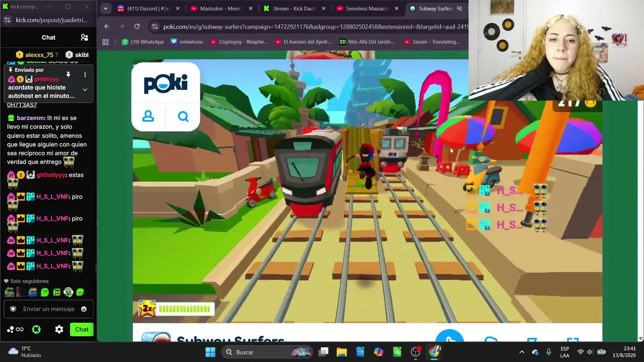Click the kick.com popout address bar

pyautogui.click(x=51, y=20)
